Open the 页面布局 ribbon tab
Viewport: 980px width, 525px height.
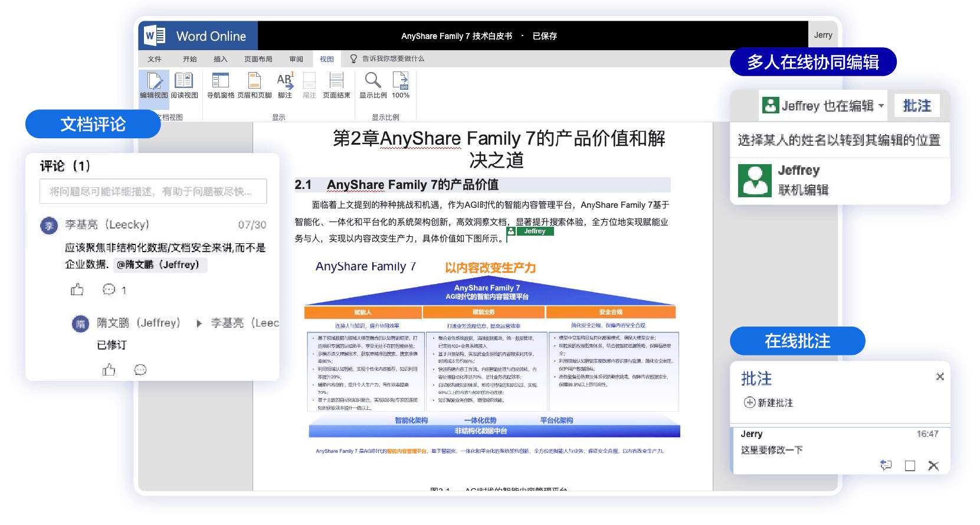(x=258, y=59)
